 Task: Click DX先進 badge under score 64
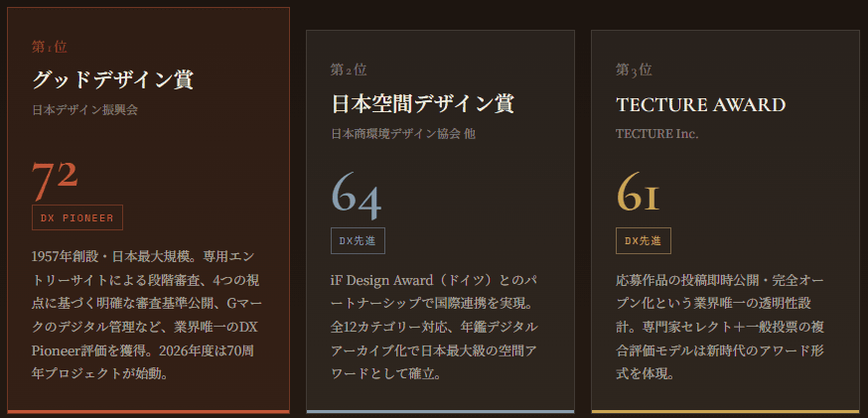point(358,241)
